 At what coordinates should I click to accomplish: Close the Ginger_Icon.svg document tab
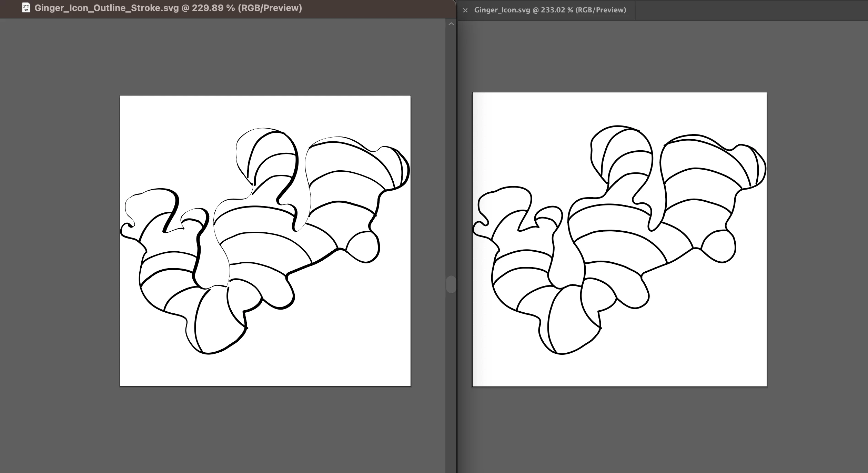tap(465, 10)
